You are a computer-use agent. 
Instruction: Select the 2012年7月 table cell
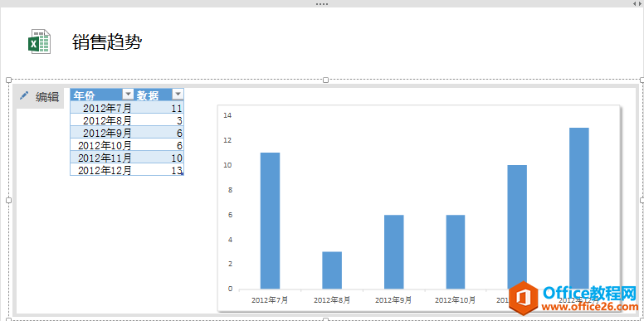tap(102, 108)
